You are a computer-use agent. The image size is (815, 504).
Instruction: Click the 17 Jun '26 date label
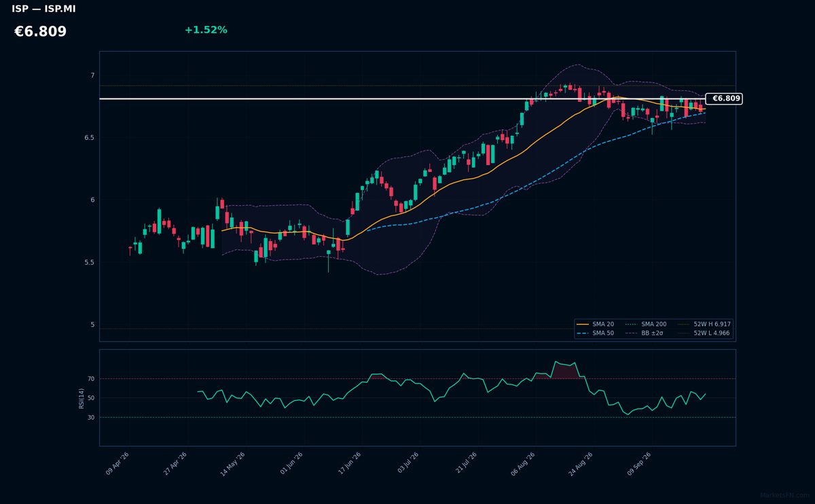tap(350, 463)
